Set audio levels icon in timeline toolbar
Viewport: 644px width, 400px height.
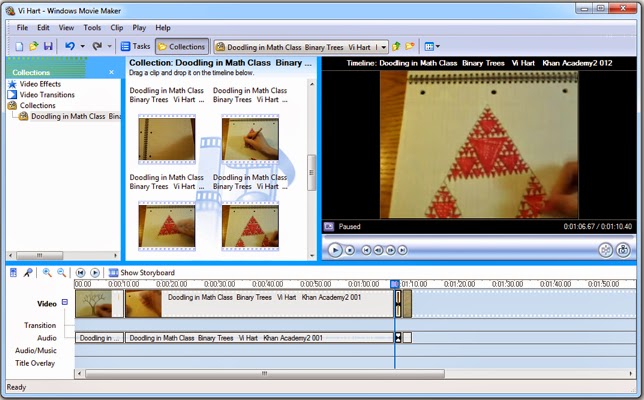click(14, 273)
